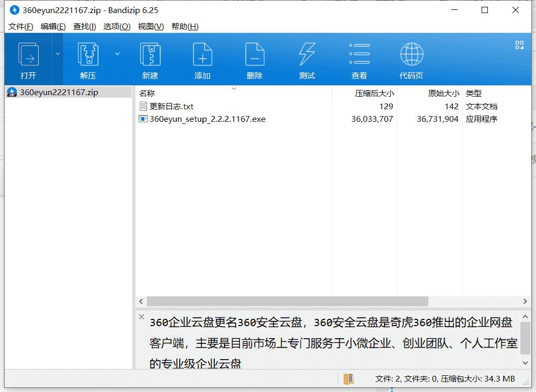The height and width of the screenshot is (392, 536).
Task: Click the horizontal scrollbar thumb in file list
Action: click(288, 301)
